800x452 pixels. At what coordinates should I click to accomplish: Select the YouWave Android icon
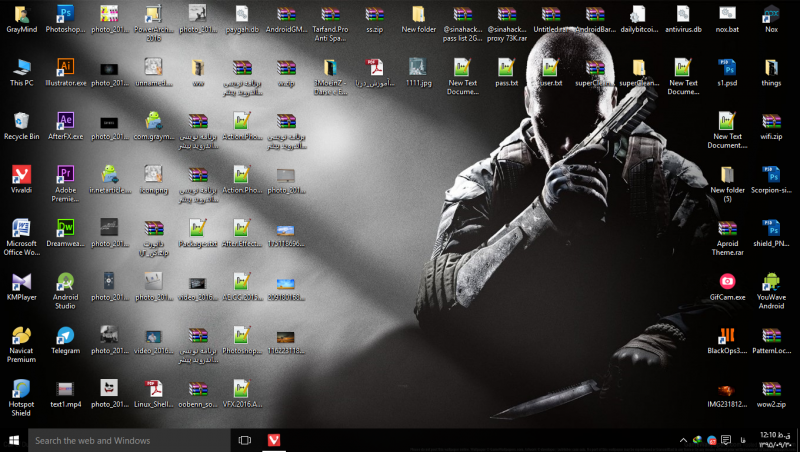coord(771,291)
